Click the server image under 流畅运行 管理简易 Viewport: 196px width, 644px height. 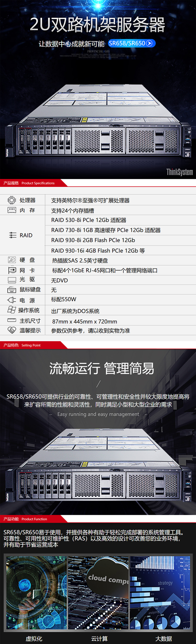(x=98, y=465)
